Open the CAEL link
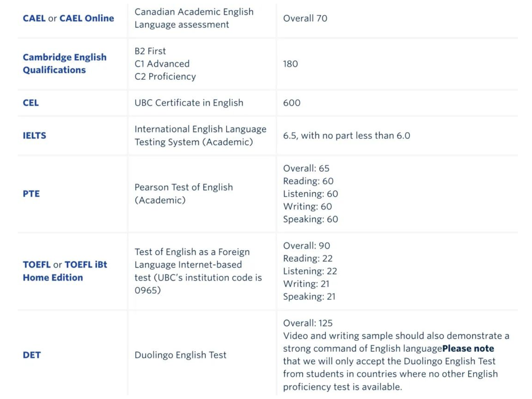Screen dimensions: 532x399 coord(34,18)
